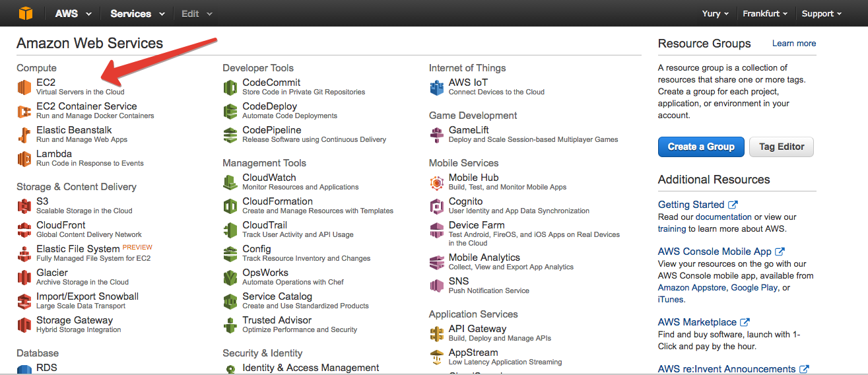Click the Lambda service icon
This screenshot has height=375, width=868.
coord(24,158)
